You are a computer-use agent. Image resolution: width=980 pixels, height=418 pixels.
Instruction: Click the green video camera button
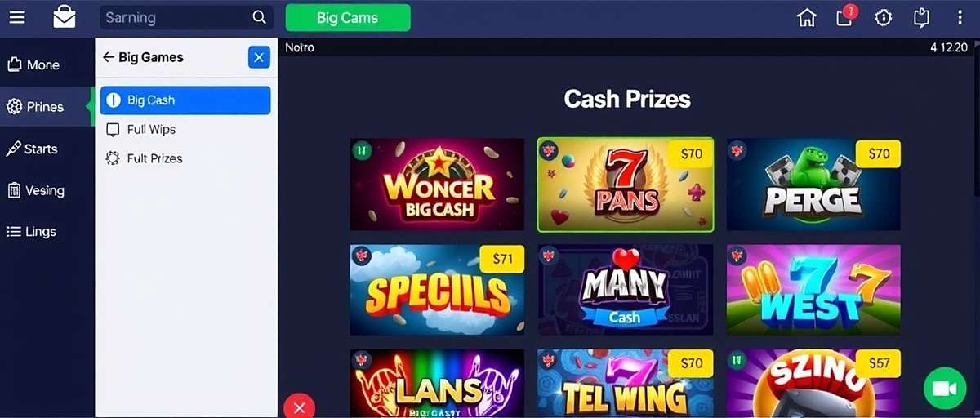[x=945, y=389]
